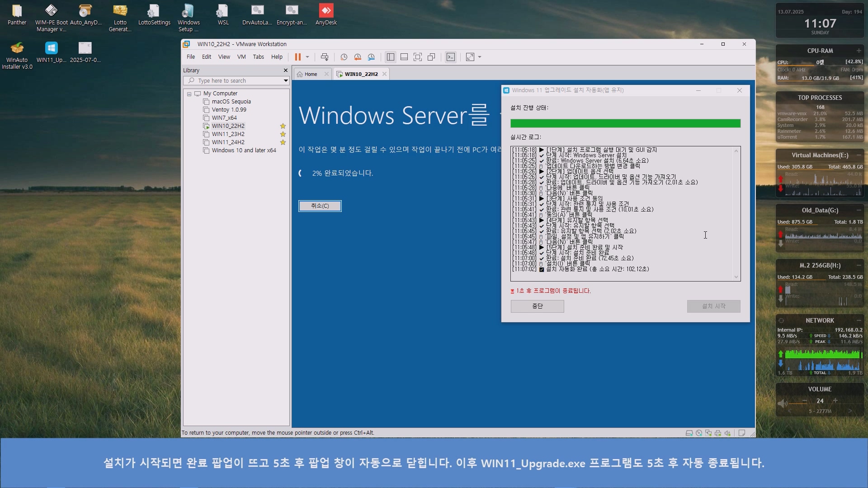Click the Unity mode icon
This screenshot has height=488, width=868.
pyautogui.click(x=431, y=57)
